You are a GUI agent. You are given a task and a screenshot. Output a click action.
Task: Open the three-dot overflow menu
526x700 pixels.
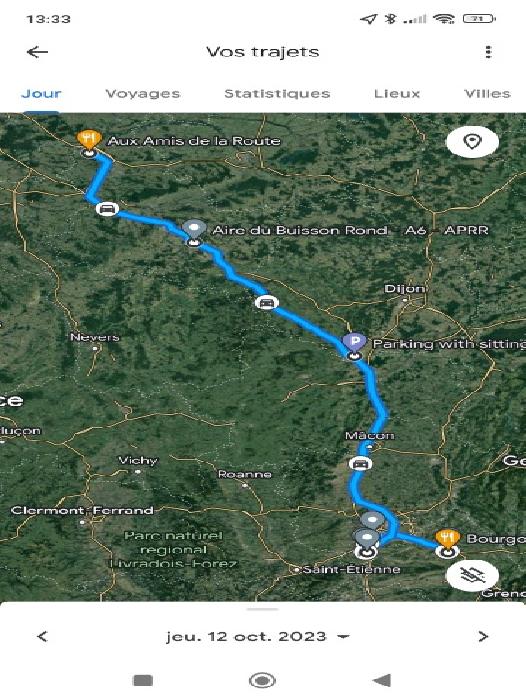[x=488, y=52]
